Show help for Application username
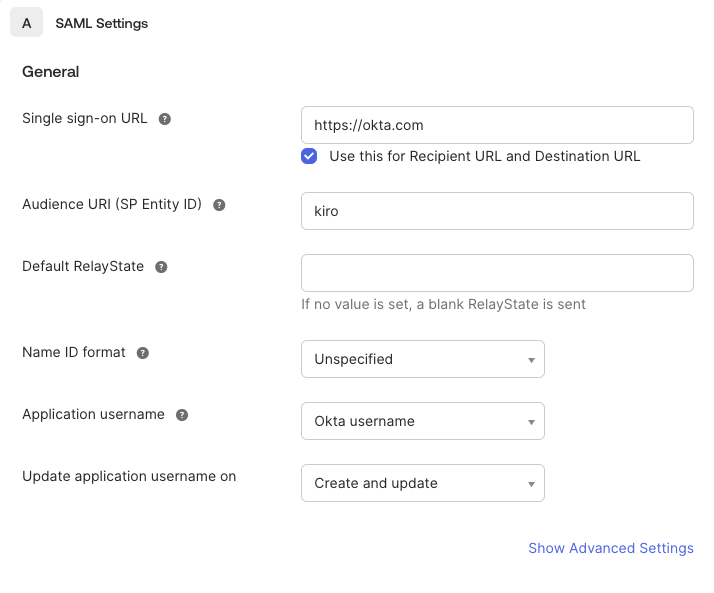Image resolution: width=714 pixels, height=593 pixels. pos(182,415)
